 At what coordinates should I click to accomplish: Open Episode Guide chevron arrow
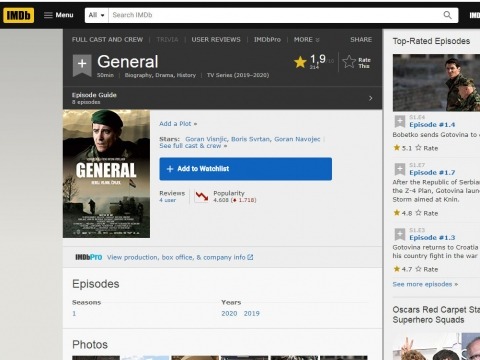370,98
